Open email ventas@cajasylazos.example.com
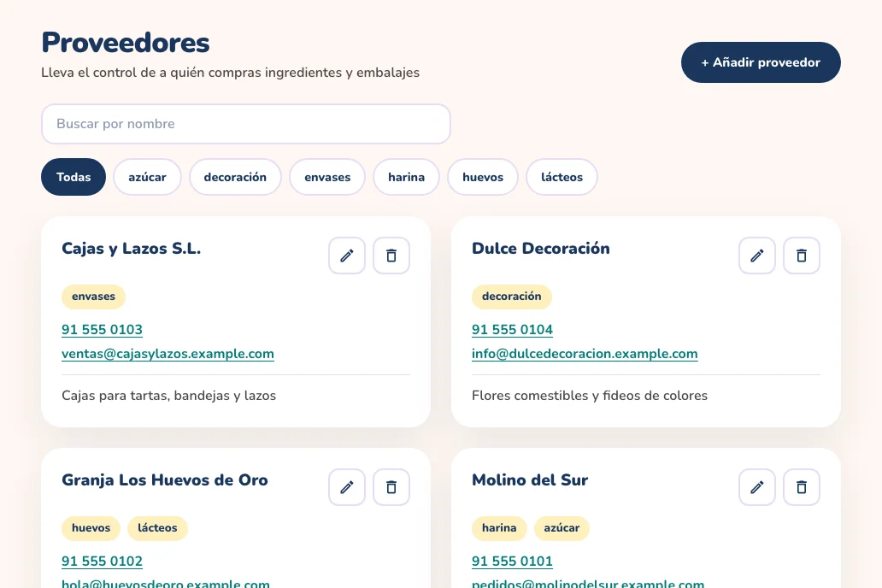The image size is (882, 588). [168, 354]
